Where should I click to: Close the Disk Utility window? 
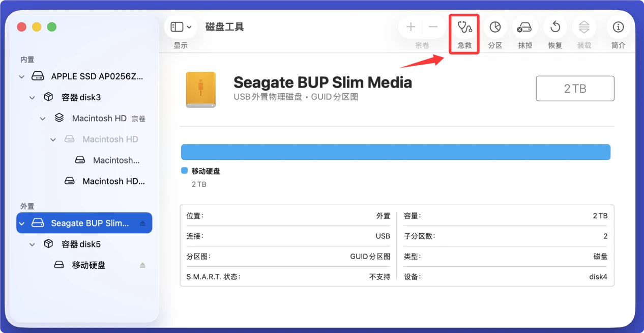pos(21,27)
